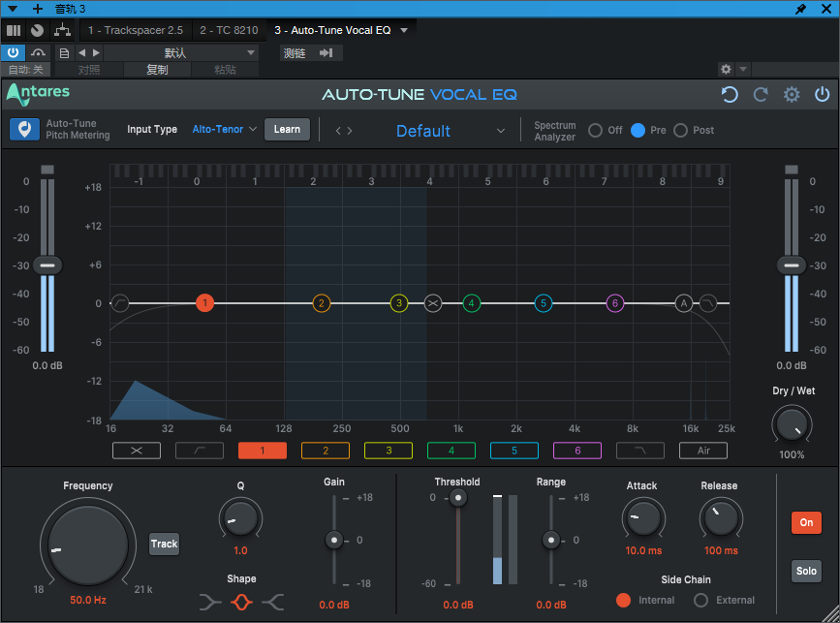Select the yellow band 3 node
Image resolution: width=840 pixels, height=623 pixels.
[x=399, y=303]
